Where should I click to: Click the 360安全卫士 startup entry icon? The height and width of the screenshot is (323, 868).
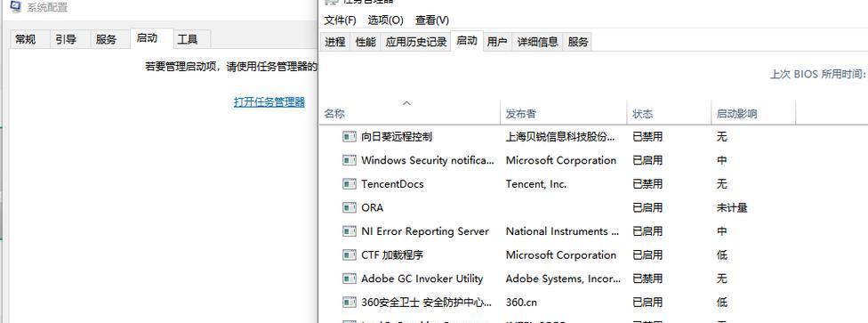click(350, 303)
